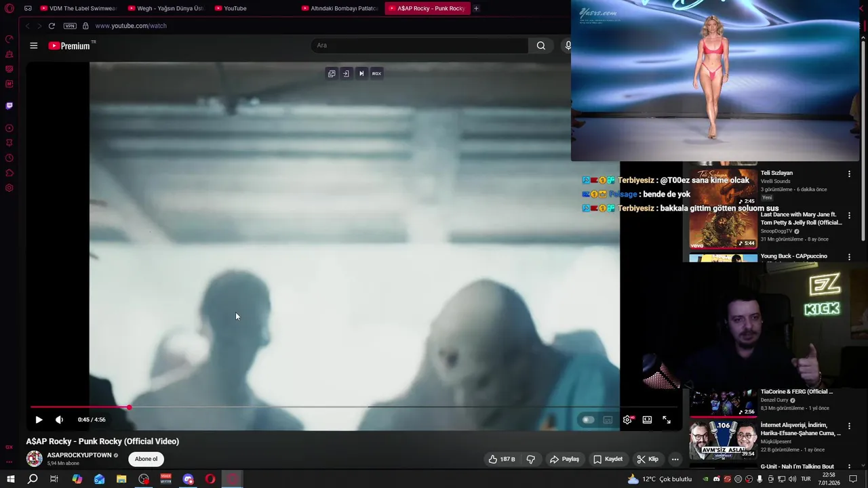Viewport: 868px width, 488px height.
Task: Open the player settings gear
Action: pos(627,420)
